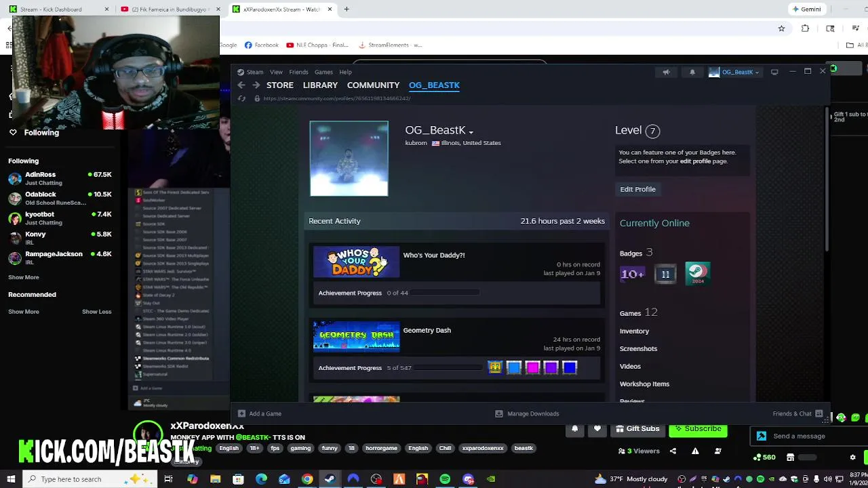Open the Videos link

[630, 367]
